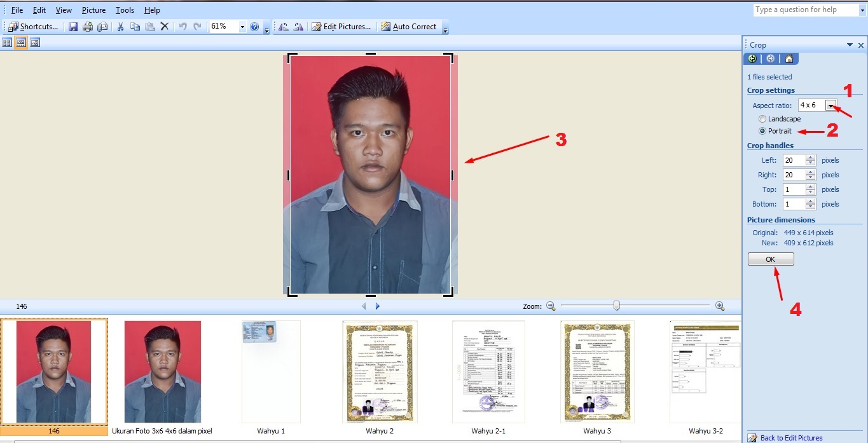This screenshot has width=868, height=443.
Task: Open the Crop task pane menu arrow
Action: point(850,45)
